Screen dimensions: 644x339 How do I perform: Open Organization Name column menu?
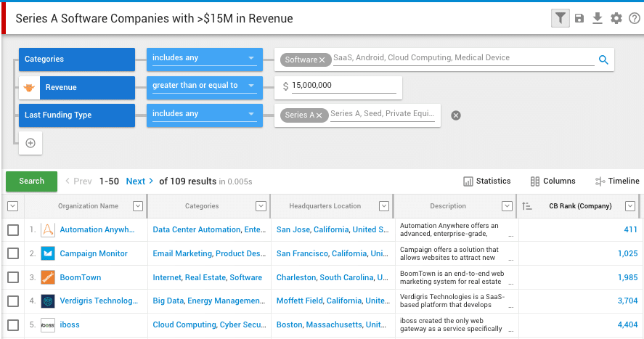pos(138,206)
